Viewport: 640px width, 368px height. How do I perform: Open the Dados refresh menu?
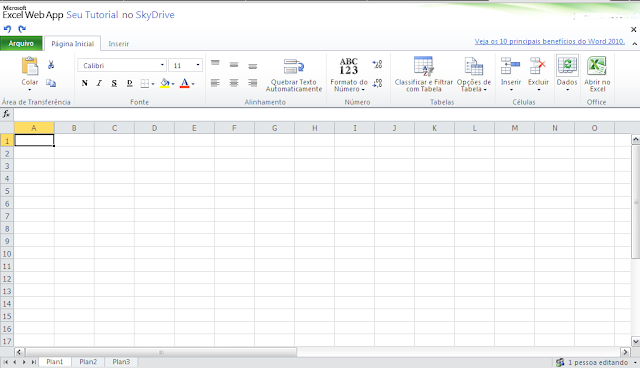click(567, 73)
